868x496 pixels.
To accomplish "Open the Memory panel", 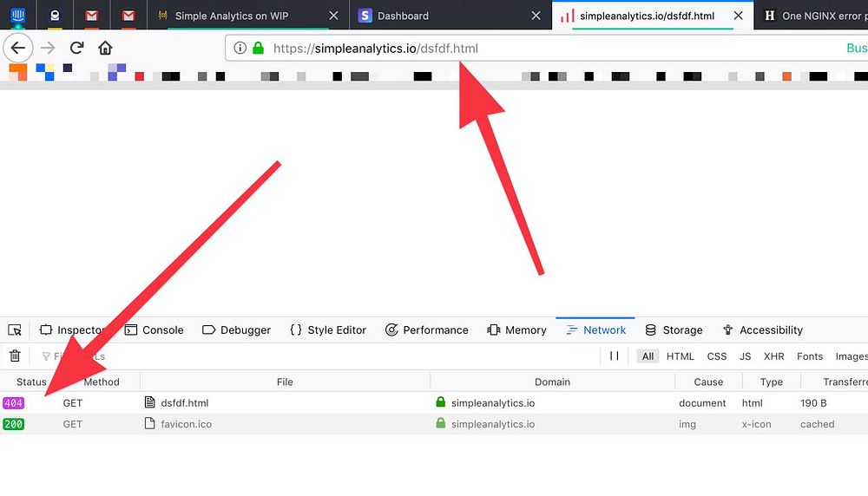I will click(x=516, y=330).
